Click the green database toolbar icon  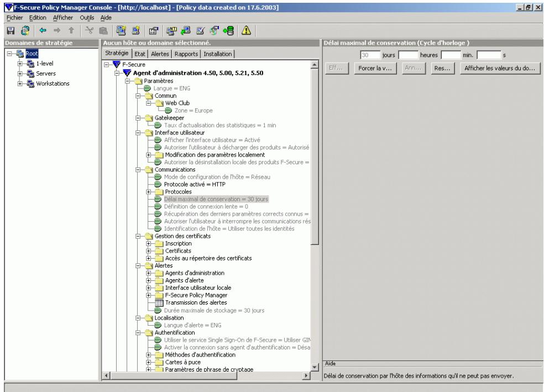click(229, 30)
